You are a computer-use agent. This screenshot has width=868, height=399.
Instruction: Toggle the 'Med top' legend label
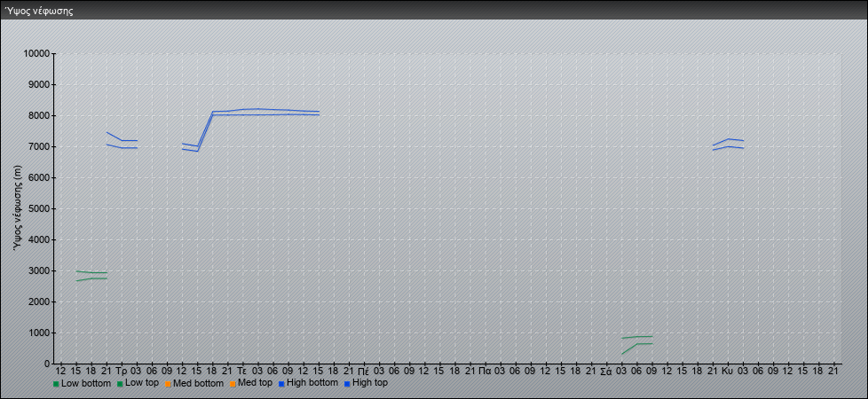pos(256,383)
